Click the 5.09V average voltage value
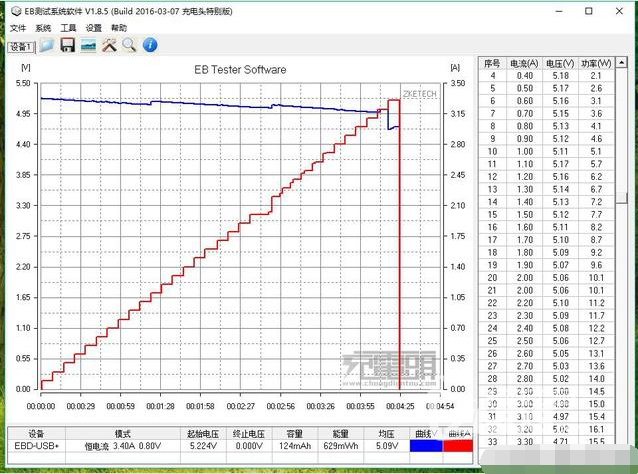 pos(387,446)
